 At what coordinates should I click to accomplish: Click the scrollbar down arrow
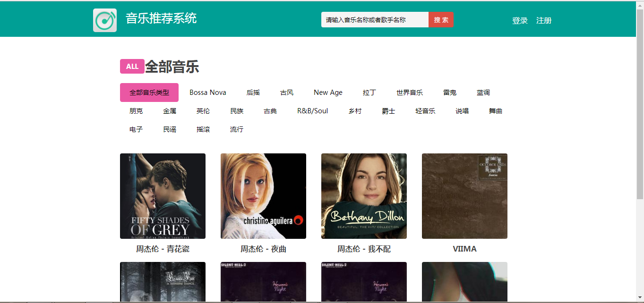(x=640, y=297)
